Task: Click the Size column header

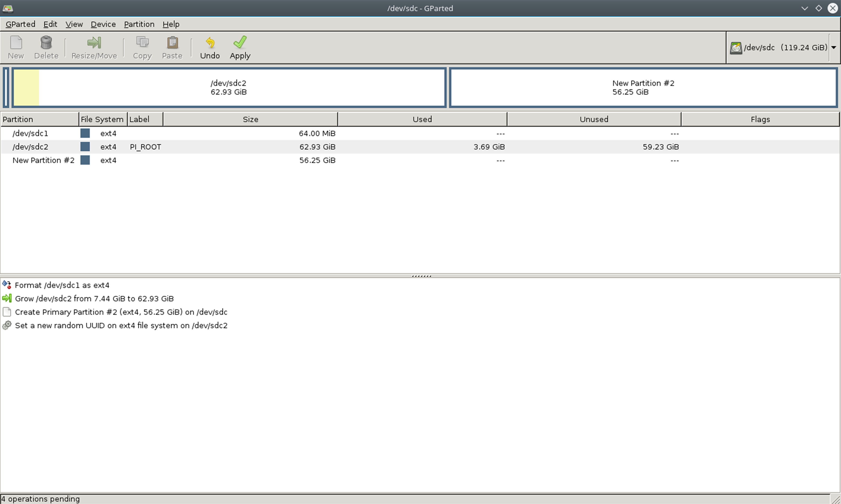Action: click(250, 119)
